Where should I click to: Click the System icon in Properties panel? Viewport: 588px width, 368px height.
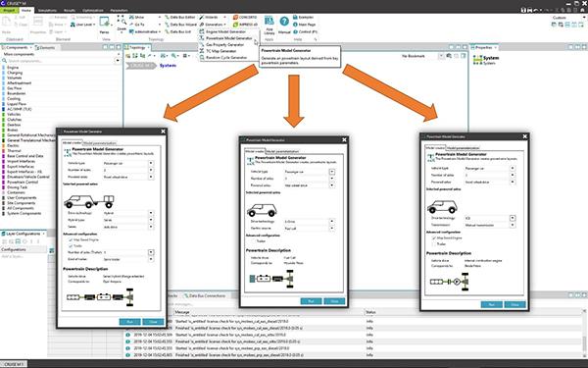[477, 60]
